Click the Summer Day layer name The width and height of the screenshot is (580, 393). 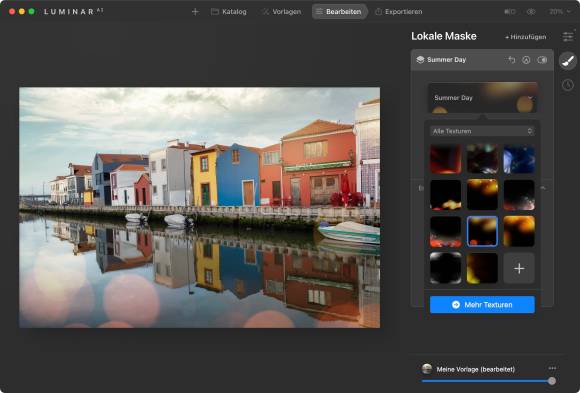(446, 60)
